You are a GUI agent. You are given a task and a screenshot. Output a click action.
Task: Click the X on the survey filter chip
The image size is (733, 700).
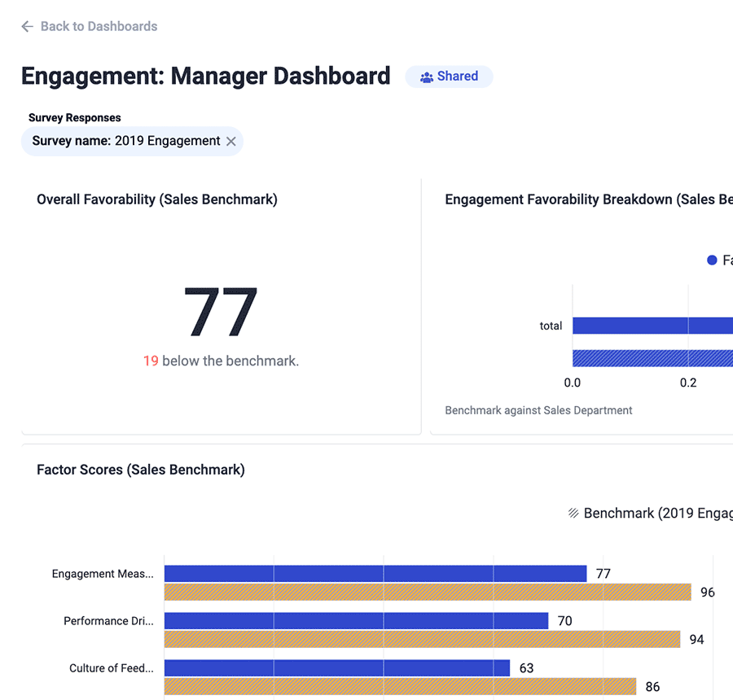tap(230, 141)
